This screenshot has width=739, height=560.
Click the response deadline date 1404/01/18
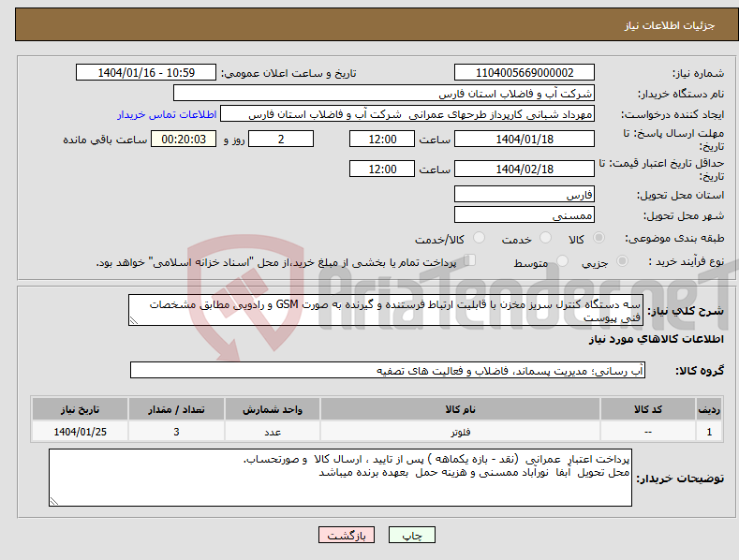point(525,139)
